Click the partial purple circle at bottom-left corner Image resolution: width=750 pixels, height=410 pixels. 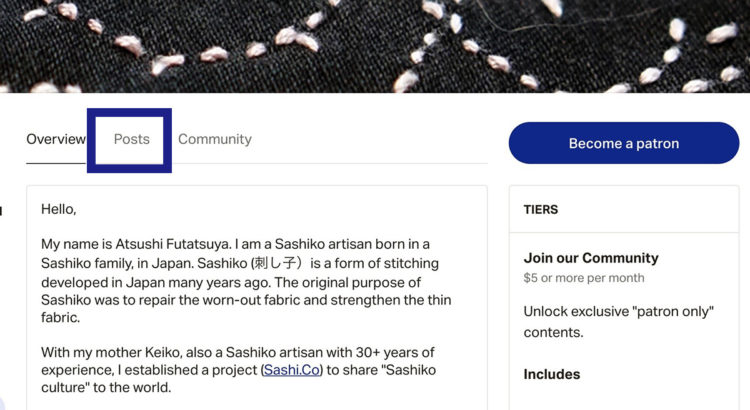point(4,401)
